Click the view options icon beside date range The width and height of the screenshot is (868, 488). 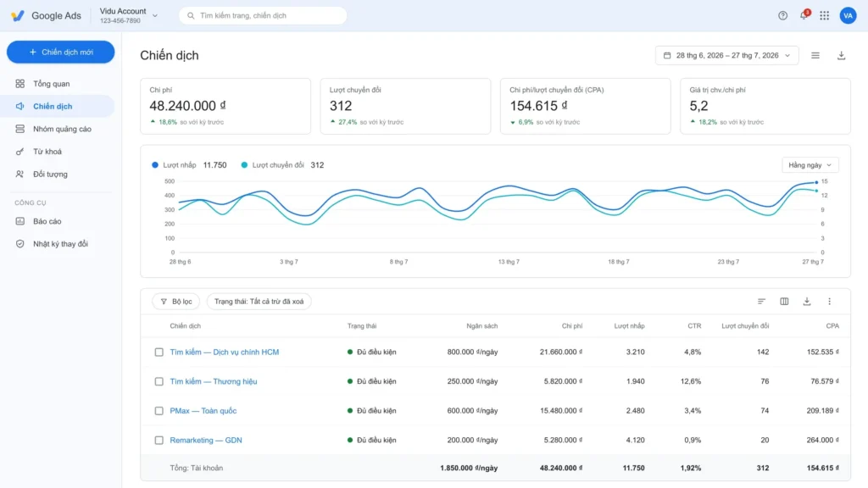815,55
